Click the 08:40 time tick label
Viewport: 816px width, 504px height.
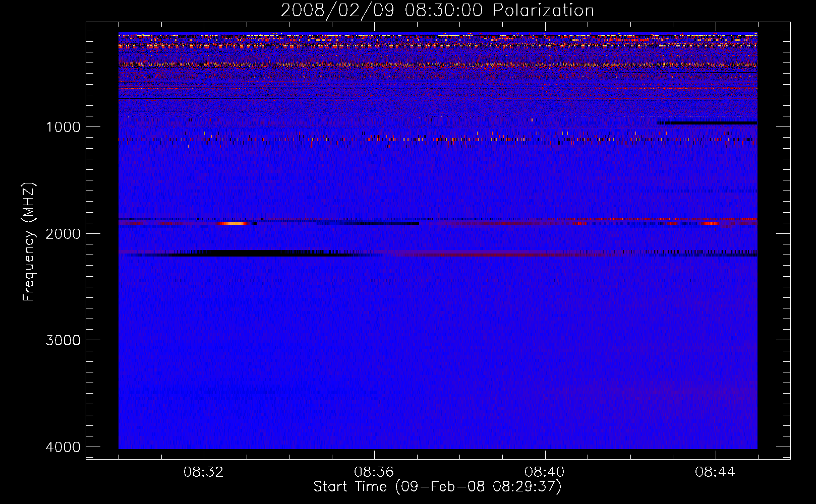click(544, 472)
